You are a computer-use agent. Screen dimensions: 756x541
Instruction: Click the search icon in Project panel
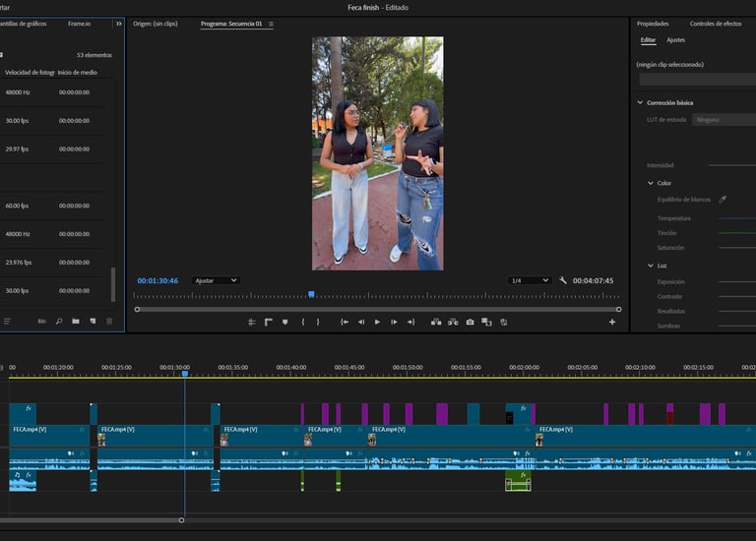(x=59, y=321)
